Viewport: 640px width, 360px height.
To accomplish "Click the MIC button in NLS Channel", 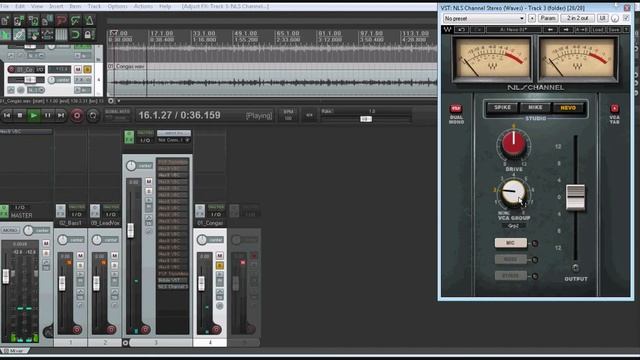I will coord(511,243).
